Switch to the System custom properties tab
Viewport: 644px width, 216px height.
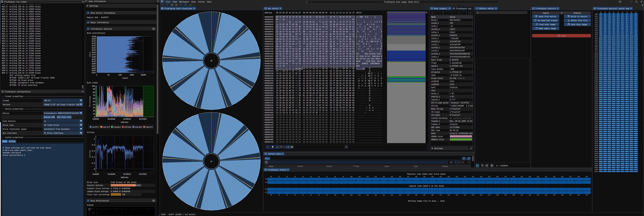pyautogui.click(x=12, y=141)
